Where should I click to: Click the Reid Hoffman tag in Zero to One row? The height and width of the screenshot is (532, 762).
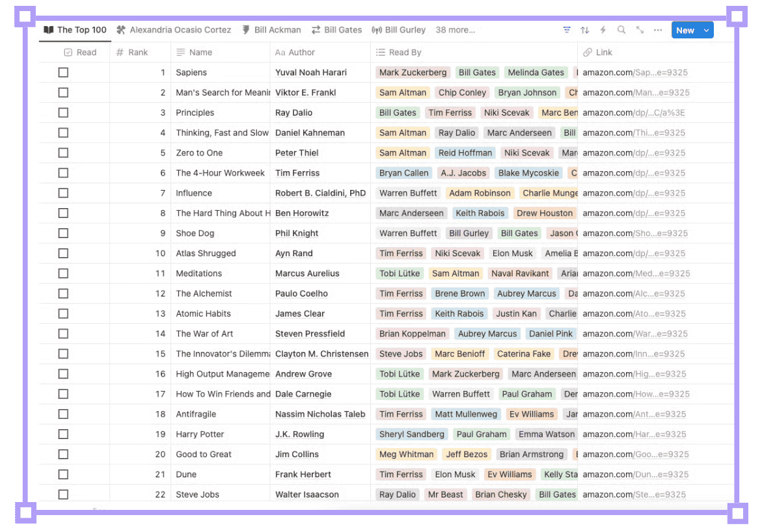465,153
